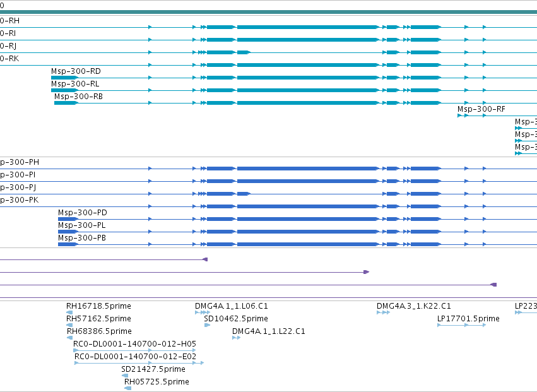The height and width of the screenshot is (392, 537).
Task: Click the Msp-300-RD first exon block
Action: (64, 78)
